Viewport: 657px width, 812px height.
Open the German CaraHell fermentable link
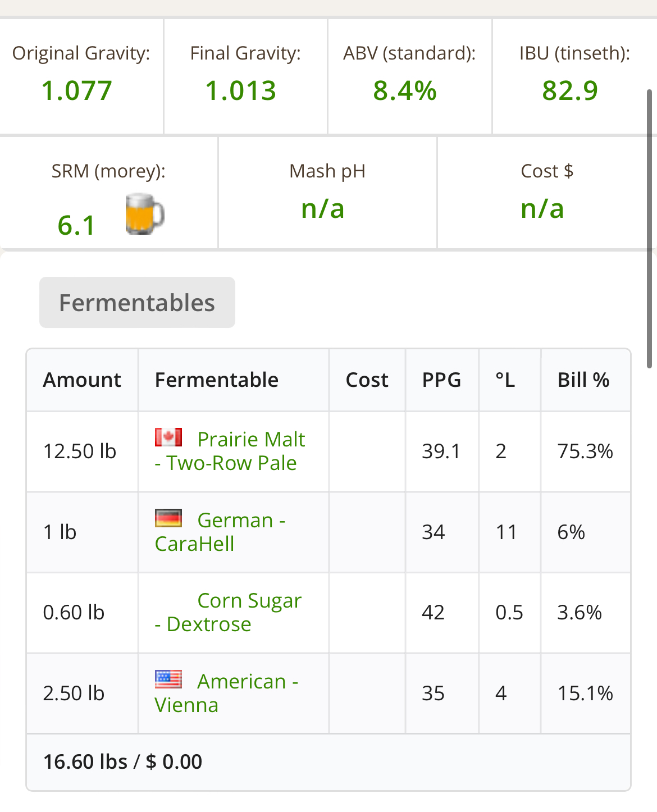point(220,532)
